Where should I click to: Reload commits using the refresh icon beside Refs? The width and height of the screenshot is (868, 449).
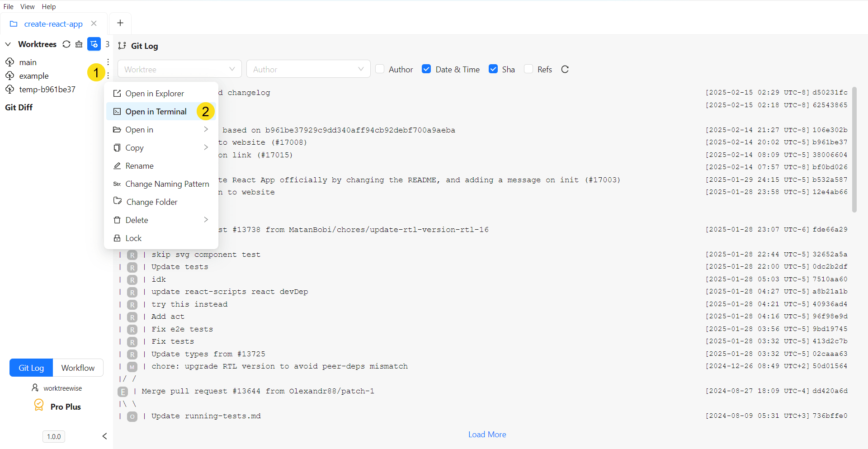565,69
